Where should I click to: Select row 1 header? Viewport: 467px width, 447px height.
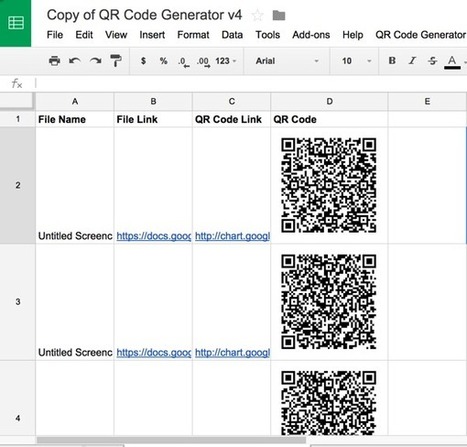pyautogui.click(x=18, y=119)
